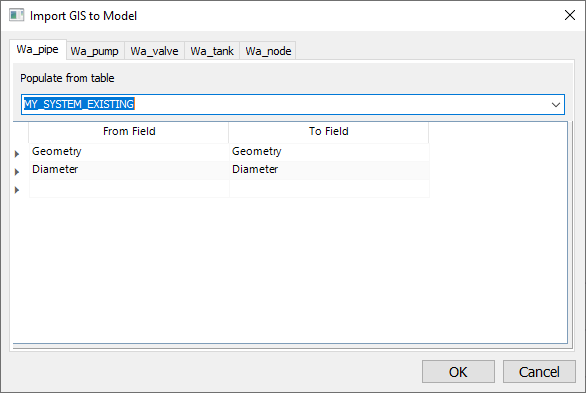This screenshot has height=393, width=586.
Task: Click Diameter cell in To Field column
Action: coord(329,170)
